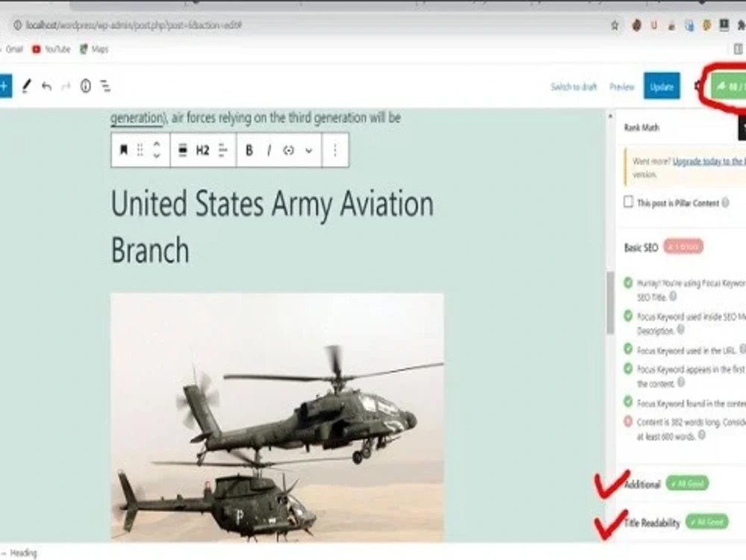This screenshot has height=560, width=746.
Task: Open the Pillar Content help icon
Action: point(725,203)
